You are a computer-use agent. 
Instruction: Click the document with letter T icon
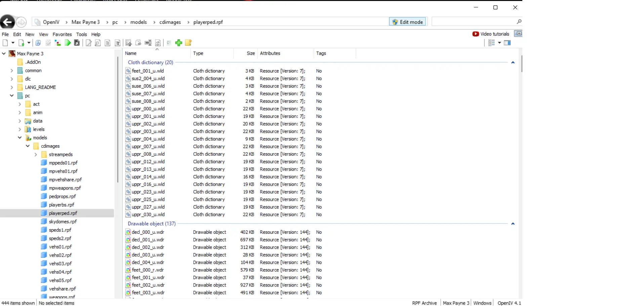click(118, 43)
